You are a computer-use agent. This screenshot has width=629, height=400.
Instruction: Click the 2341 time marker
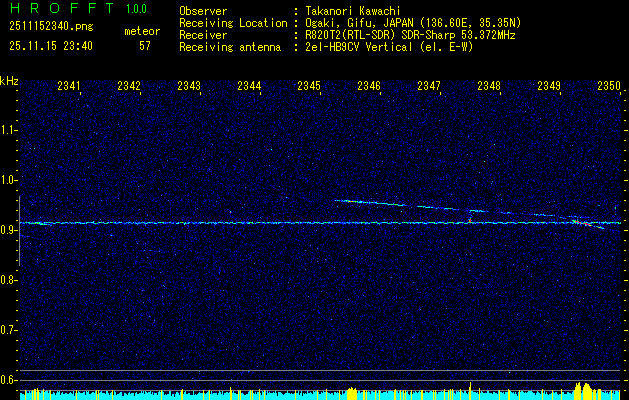tap(70, 87)
